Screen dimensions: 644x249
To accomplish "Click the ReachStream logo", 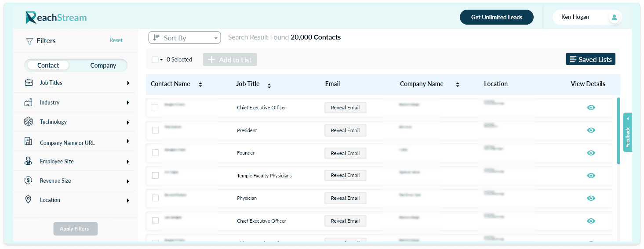I will 56,18.
